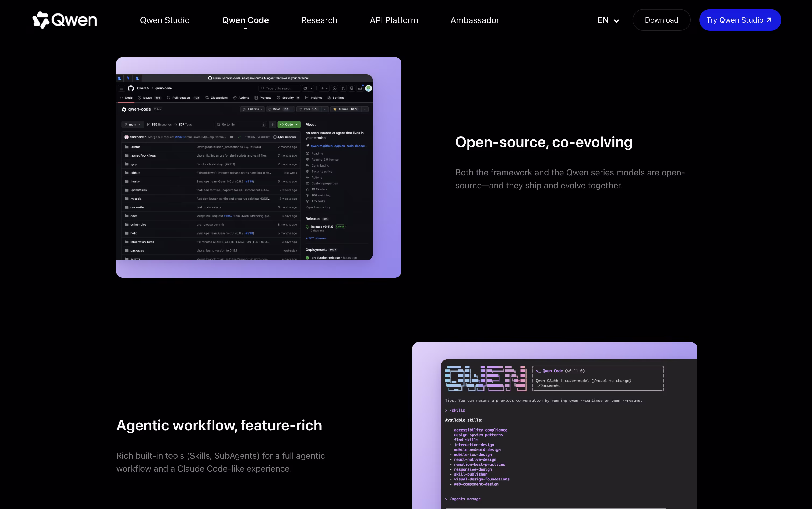
Task: Open the Qwen Studio nav item
Action: click(x=165, y=20)
